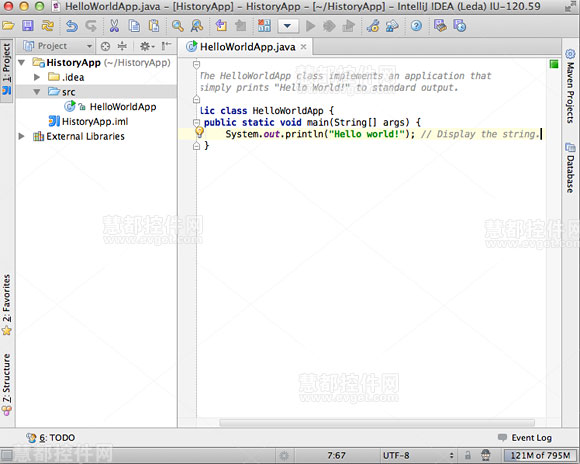
Task: Click the Collapse All icon in Project panel
Action: click(x=122, y=46)
